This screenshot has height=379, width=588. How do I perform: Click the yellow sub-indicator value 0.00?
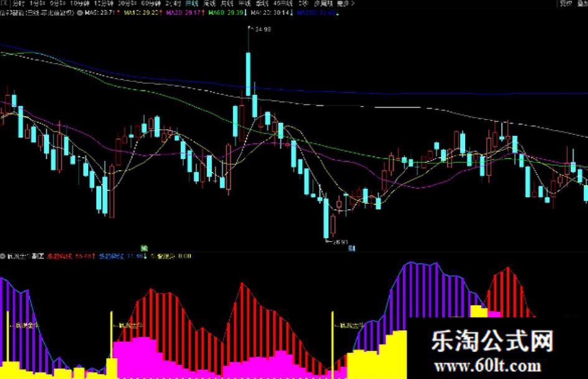point(171,256)
